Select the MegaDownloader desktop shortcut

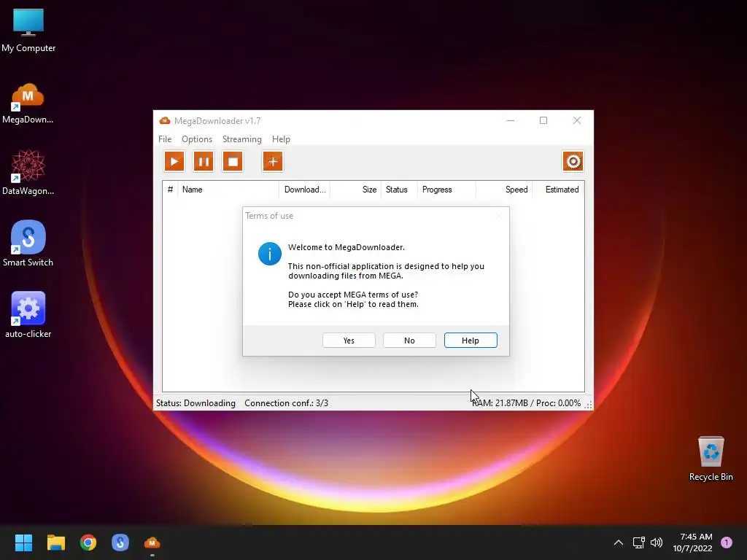coord(28,104)
